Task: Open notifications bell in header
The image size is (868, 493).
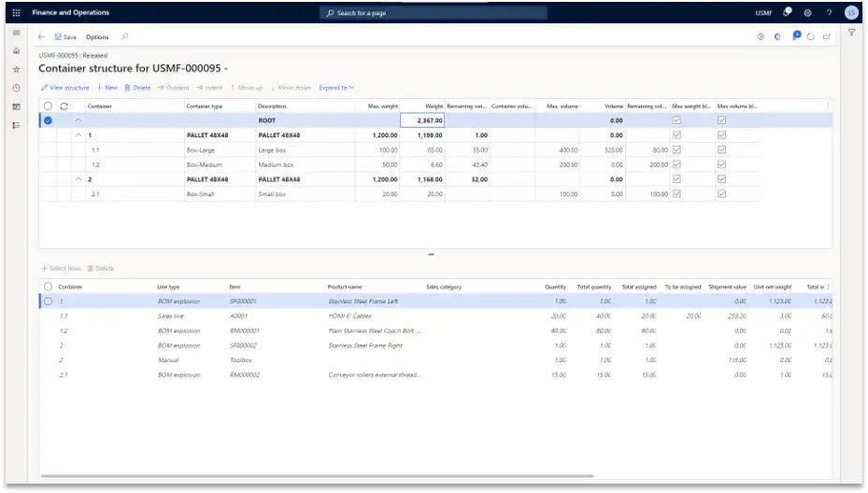Action: pos(787,12)
